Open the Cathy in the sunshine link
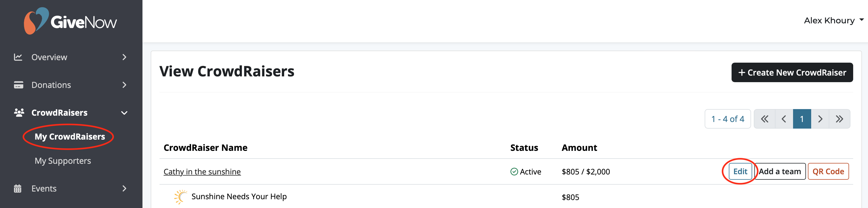Screen dimensions: 868x208 point(202,171)
